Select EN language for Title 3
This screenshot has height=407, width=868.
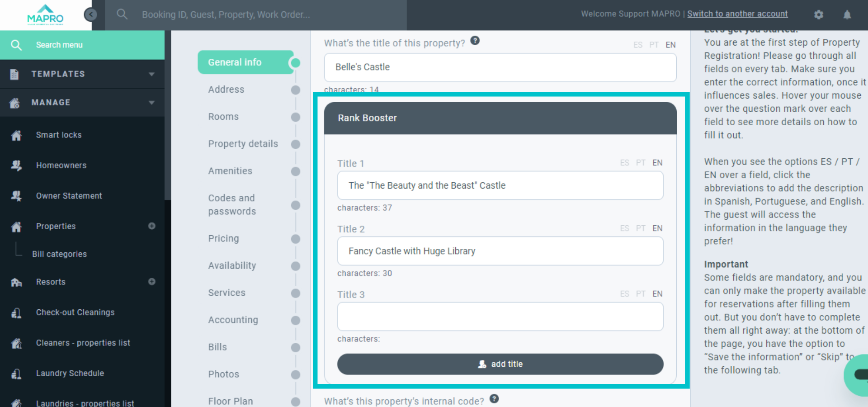tap(657, 294)
